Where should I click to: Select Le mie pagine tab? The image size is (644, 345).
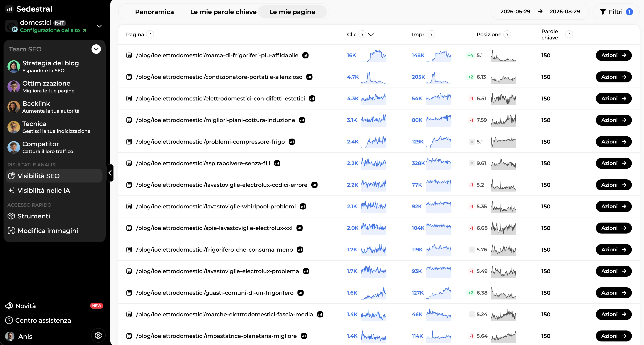click(x=292, y=12)
